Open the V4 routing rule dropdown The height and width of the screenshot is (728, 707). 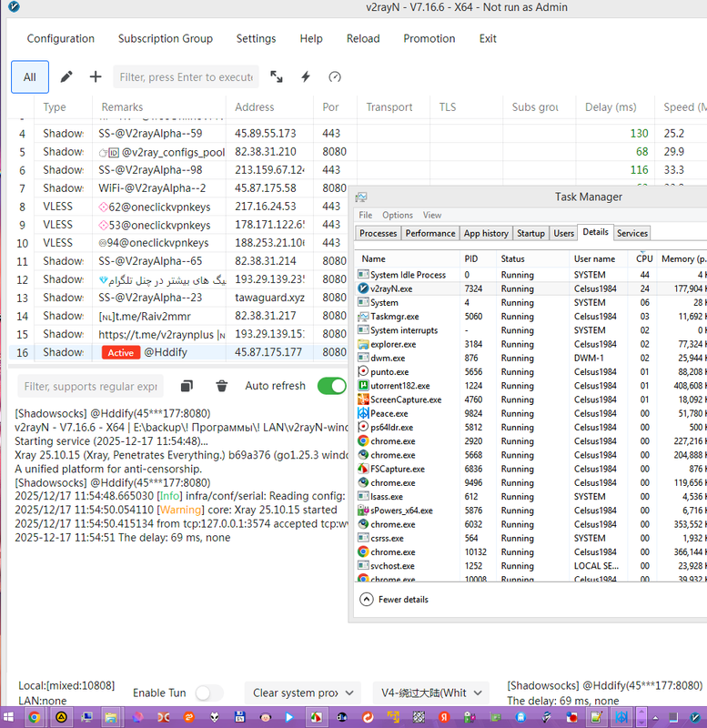coord(431,693)
